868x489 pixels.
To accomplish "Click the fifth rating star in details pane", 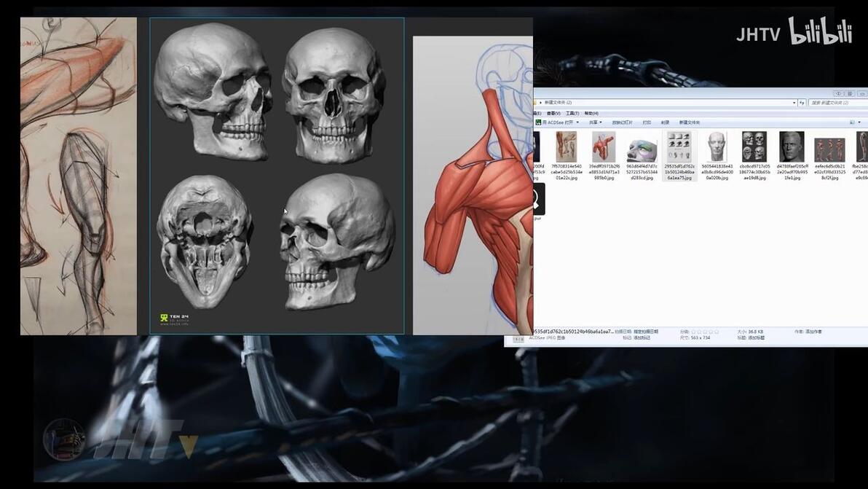I will [x=717, y=332].
